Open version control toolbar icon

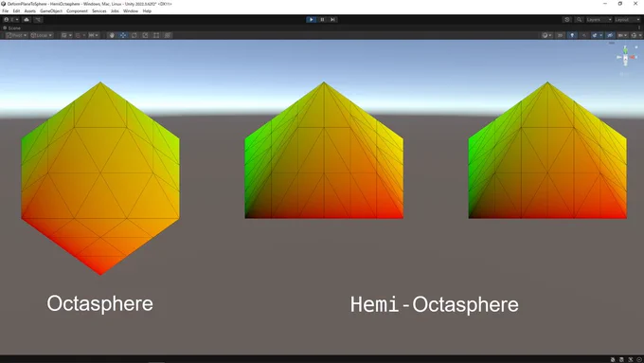(38, 20)
